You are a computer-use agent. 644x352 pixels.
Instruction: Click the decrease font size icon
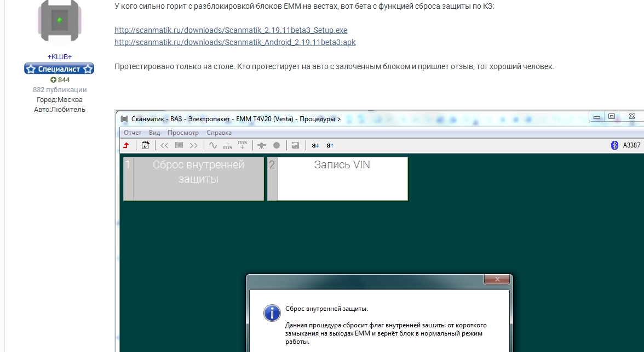click(315, 145)
